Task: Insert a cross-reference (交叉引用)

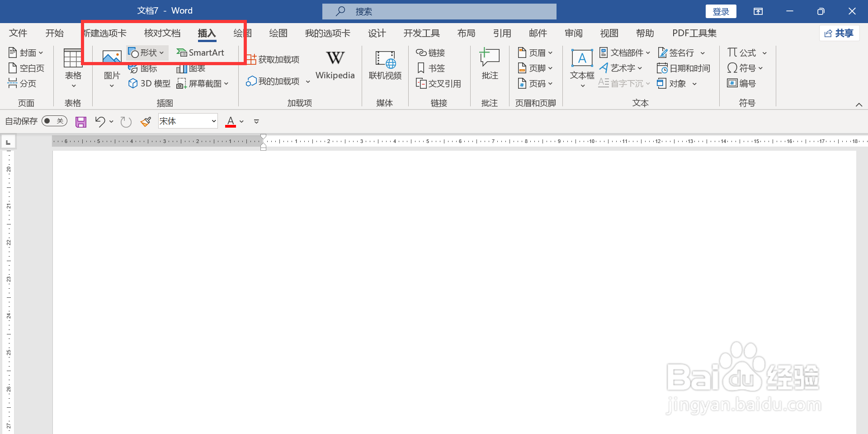Action: (x=438, y=84)
